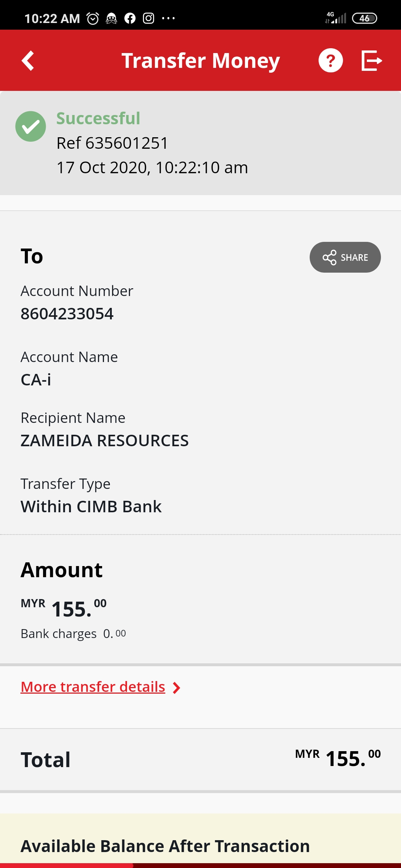Click the share icon in SHARE button
Viewport: 401px width, 868px height.
329,257
